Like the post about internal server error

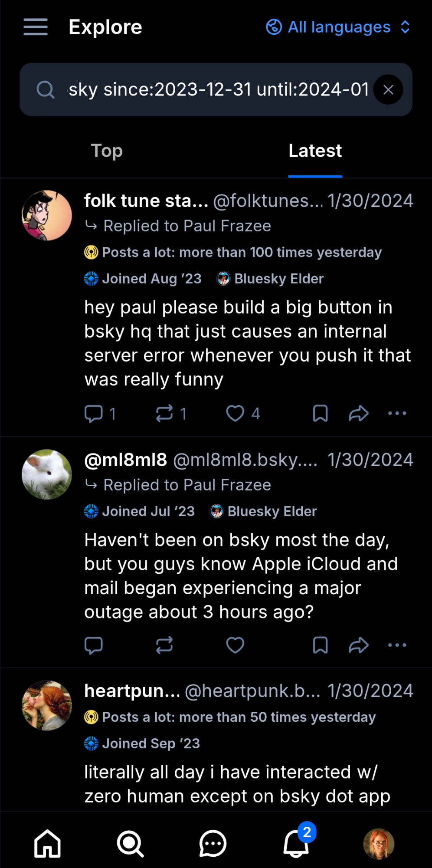point(236,414)
